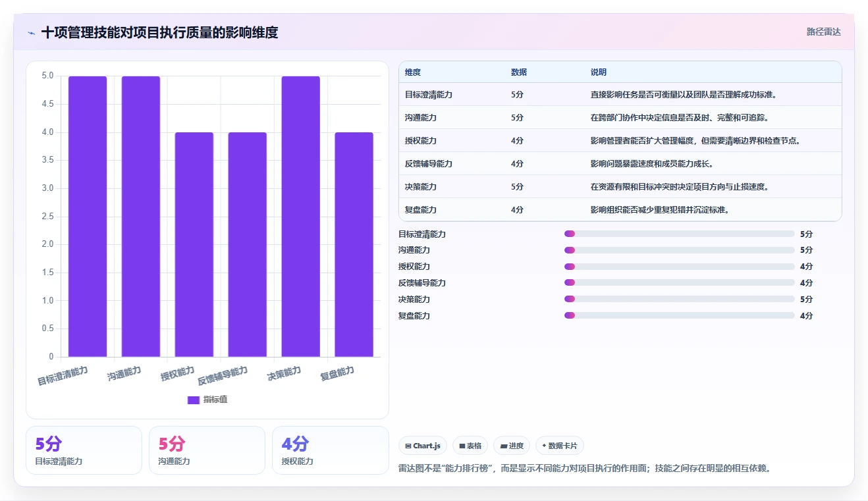The image size is (868, 501).
Task: Click the 说明 column header
Action: point(599,72)
